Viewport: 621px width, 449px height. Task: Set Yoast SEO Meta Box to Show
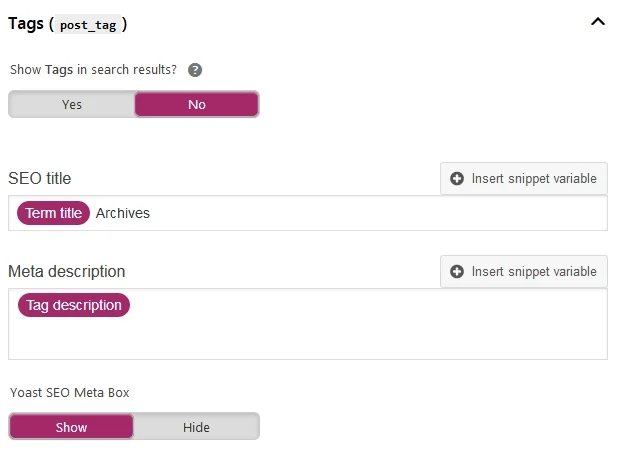pyautogui.click(x=71, y=427)
